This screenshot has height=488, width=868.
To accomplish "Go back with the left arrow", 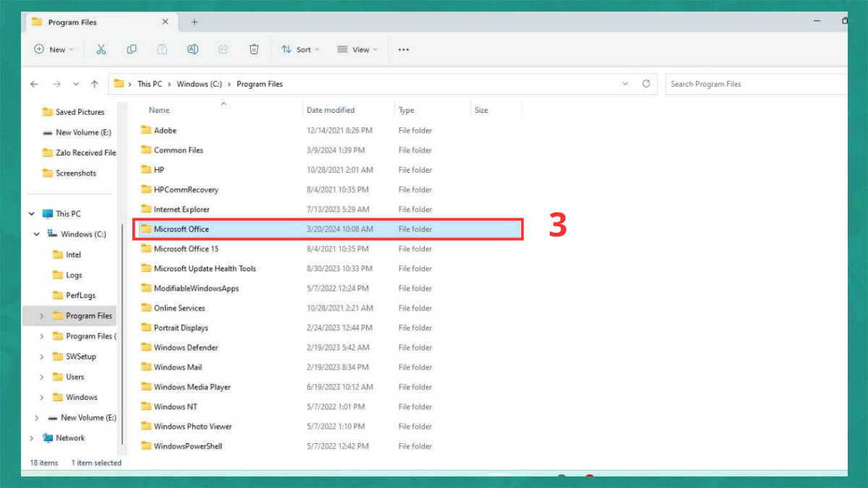I will coord(34,84).
